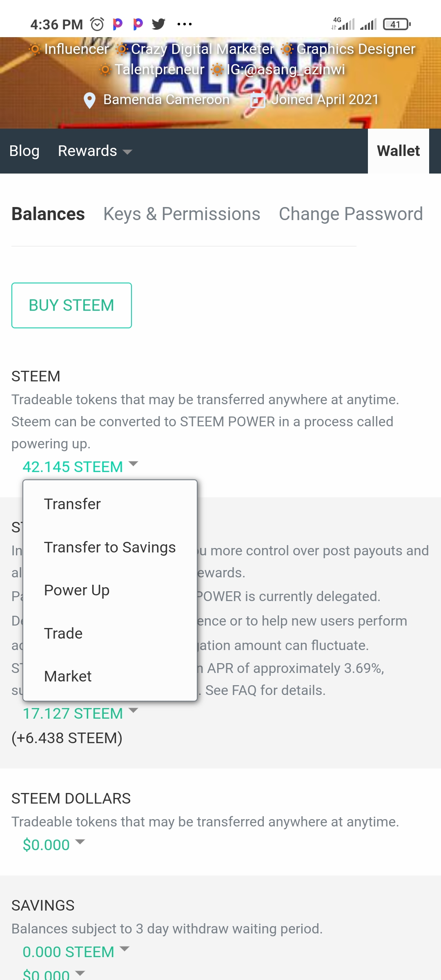Go to Change Password tab
The width and height of the screenshot is (441, 980).
[351, 214]
